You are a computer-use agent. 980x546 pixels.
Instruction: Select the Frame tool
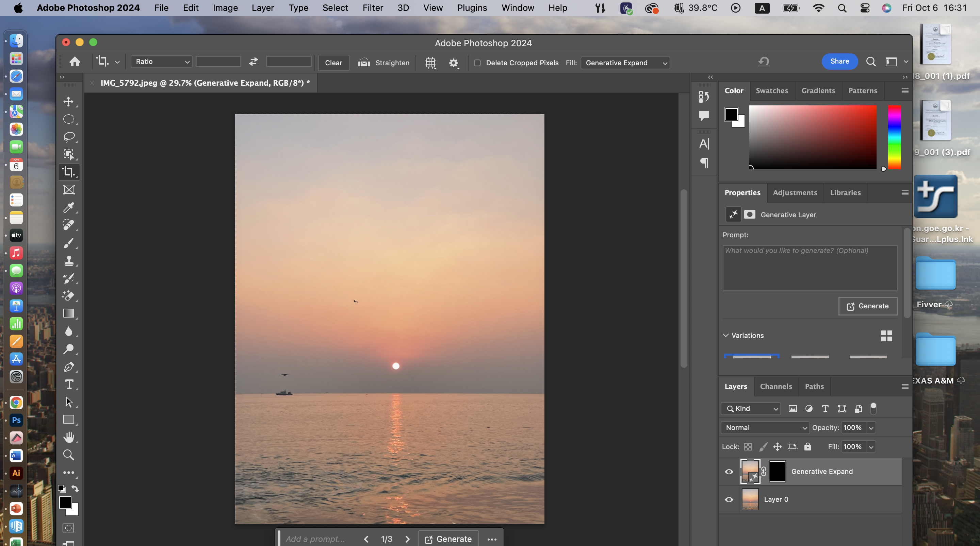pyautogui.click(x=69, y=190)
